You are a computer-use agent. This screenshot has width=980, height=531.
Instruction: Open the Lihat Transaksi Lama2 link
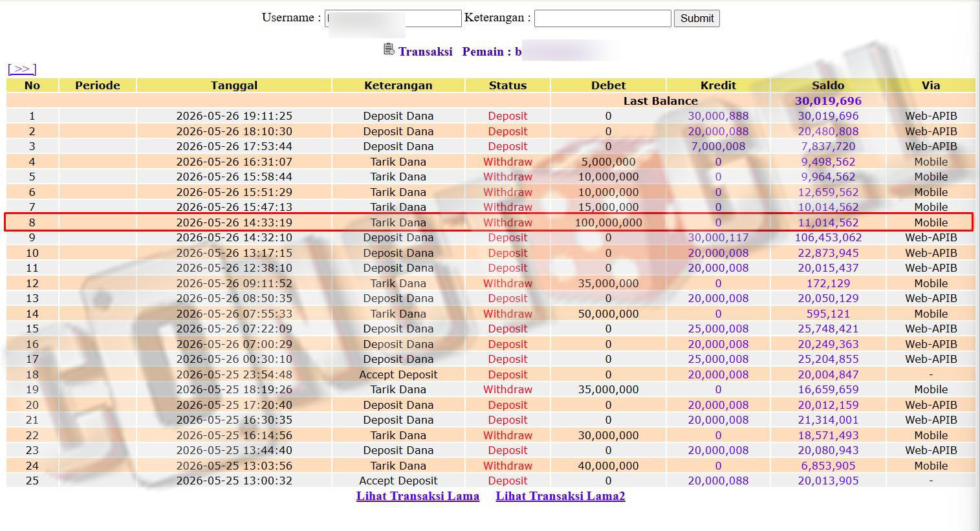point(561,496)
